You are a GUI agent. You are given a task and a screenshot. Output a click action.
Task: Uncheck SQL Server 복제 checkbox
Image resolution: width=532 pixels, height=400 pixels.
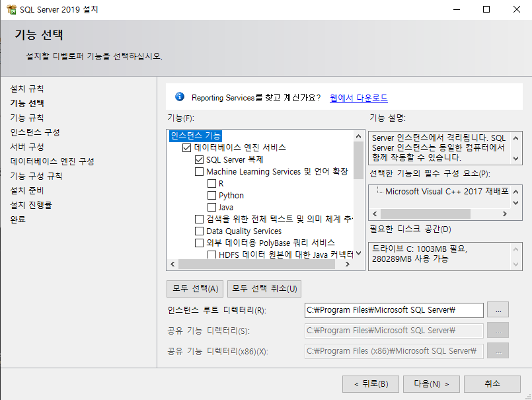coord(199,159)
